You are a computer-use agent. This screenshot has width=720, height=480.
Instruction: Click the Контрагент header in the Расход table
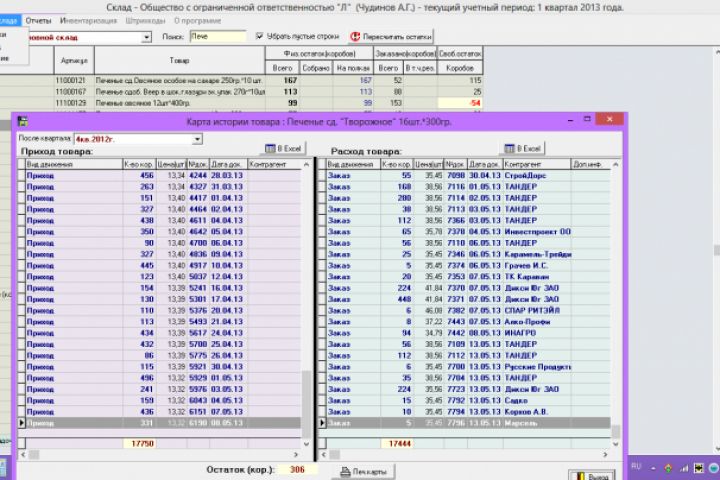[537, 164]
